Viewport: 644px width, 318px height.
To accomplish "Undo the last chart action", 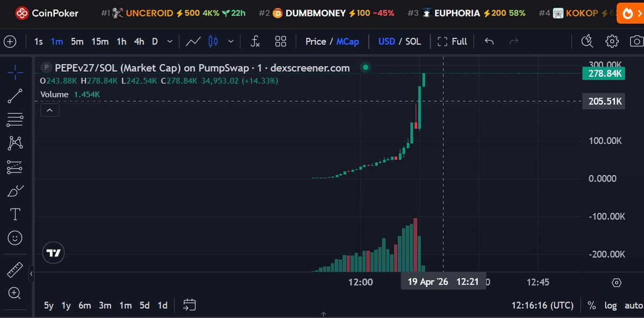I will pos(489,41).
